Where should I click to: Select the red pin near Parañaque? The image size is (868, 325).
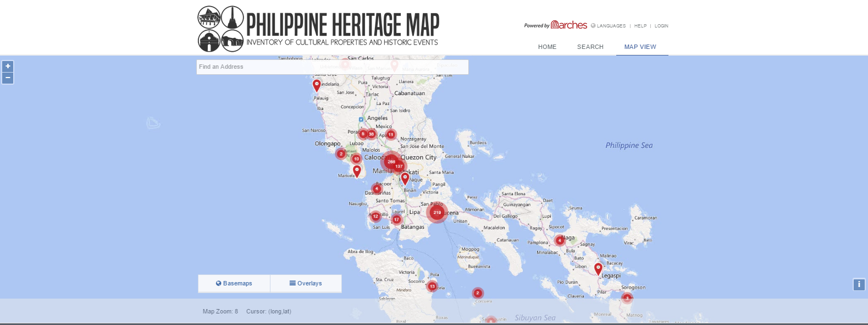[405, 178]
